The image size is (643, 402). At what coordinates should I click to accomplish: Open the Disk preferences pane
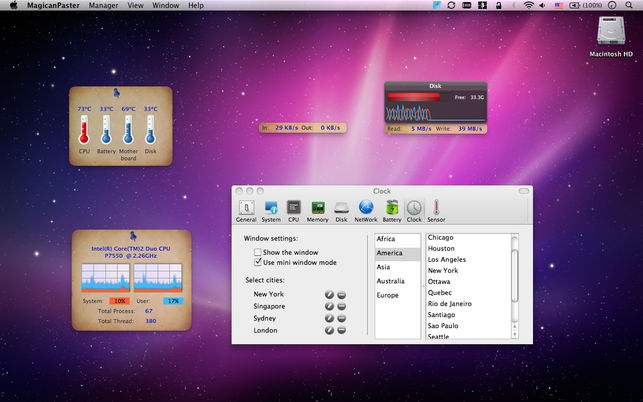pyautogui.click(x=341, y=211)
